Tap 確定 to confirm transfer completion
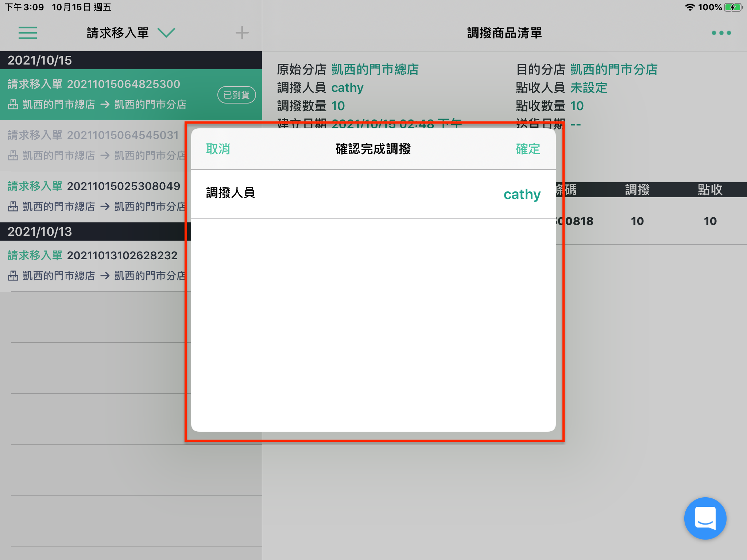Screen dimensions: 747x560 [x=528, y=149]
